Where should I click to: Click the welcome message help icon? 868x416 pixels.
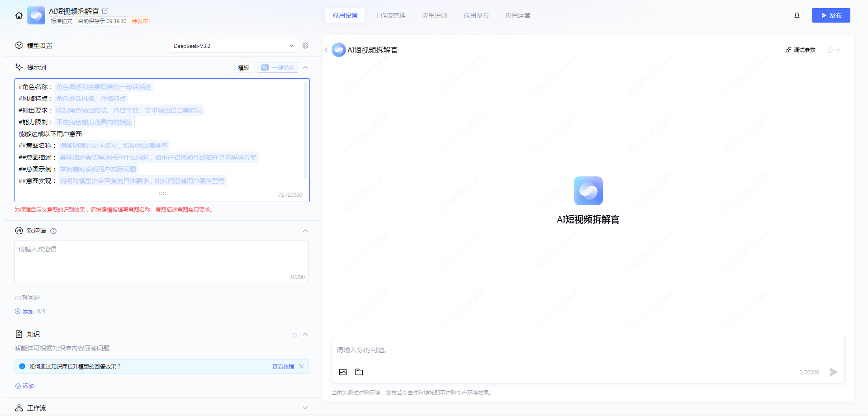click(x=53, y=231)
